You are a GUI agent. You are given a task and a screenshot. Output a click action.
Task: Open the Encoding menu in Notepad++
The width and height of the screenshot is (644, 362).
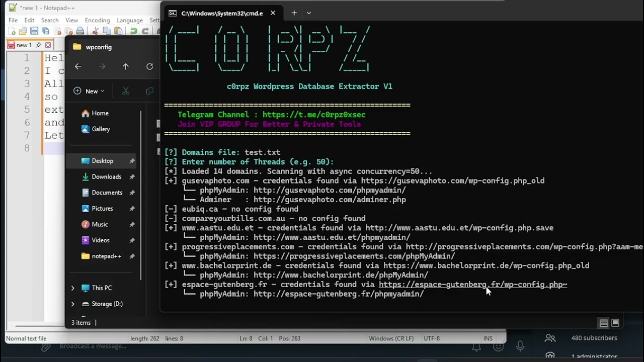pyautogui.click(x=97, y=20)
